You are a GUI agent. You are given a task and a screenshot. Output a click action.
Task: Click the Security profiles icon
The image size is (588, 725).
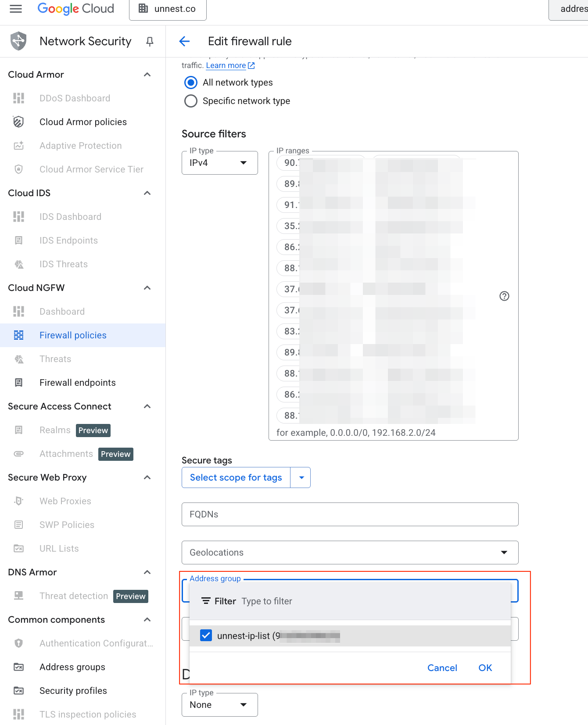click(x=18, y=691)
